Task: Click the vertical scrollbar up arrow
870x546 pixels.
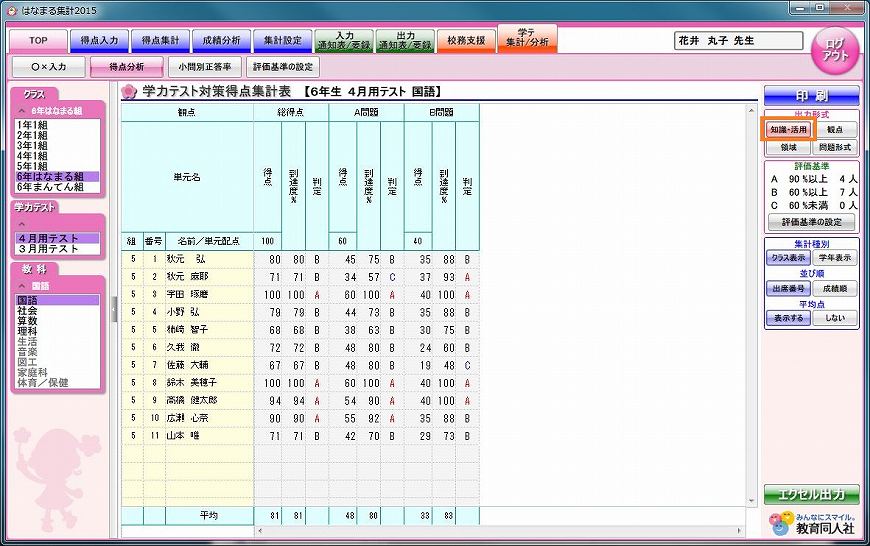Action: (x=752, y=110)
